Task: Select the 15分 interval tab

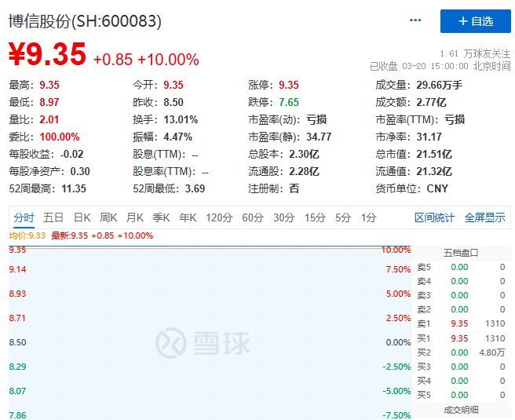Action: tap(315, 217)
